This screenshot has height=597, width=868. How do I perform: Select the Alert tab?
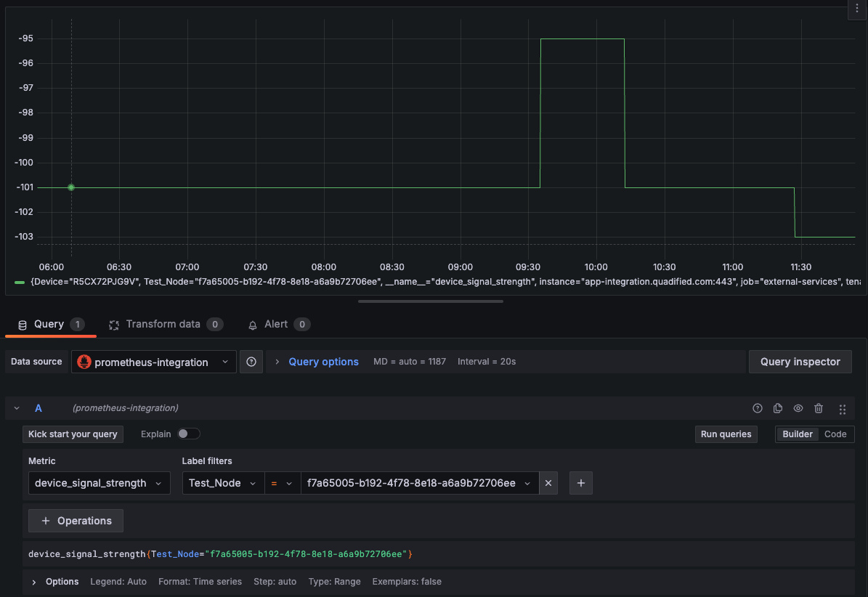pyautogui.click(x=279, y=324)
